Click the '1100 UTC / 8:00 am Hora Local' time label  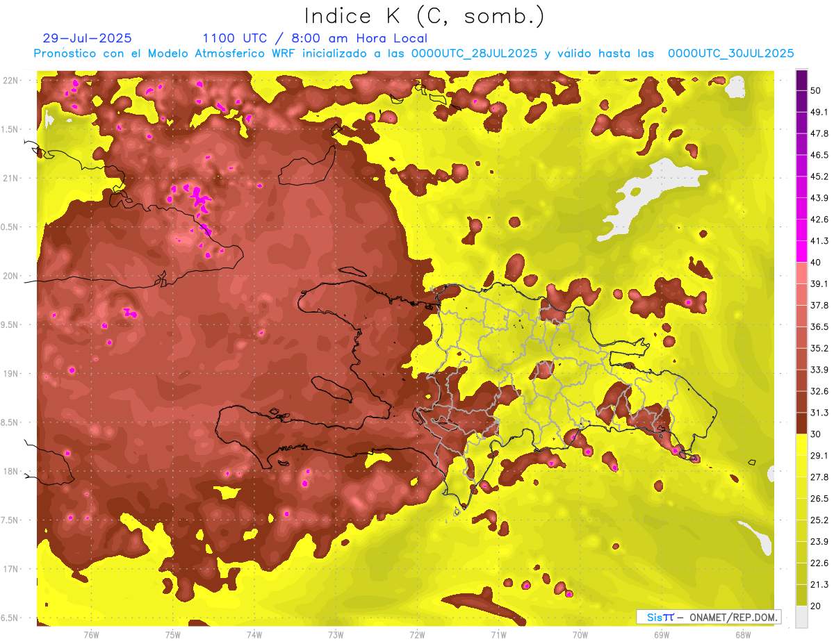pos(315,38)
